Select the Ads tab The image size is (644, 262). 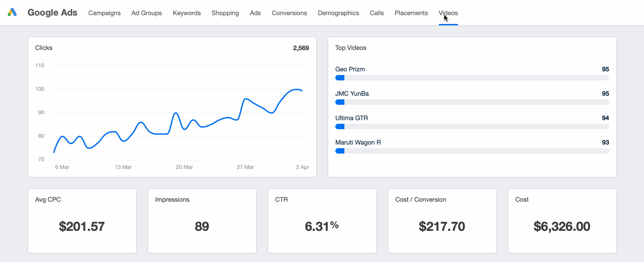255,13
